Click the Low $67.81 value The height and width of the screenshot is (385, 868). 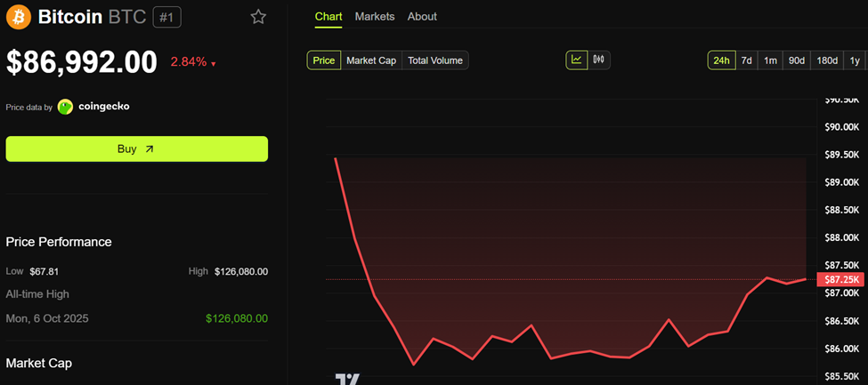click(45, 271)
